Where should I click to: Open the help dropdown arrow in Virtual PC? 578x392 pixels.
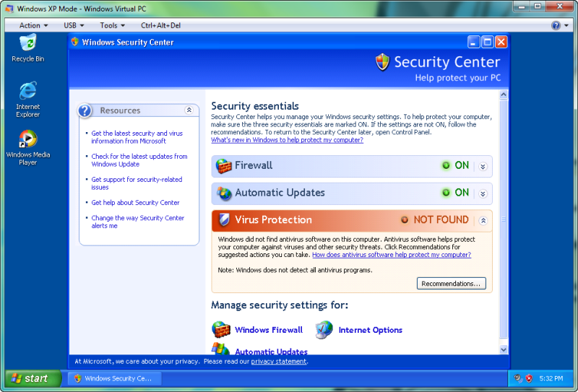(x=566, y=25)
